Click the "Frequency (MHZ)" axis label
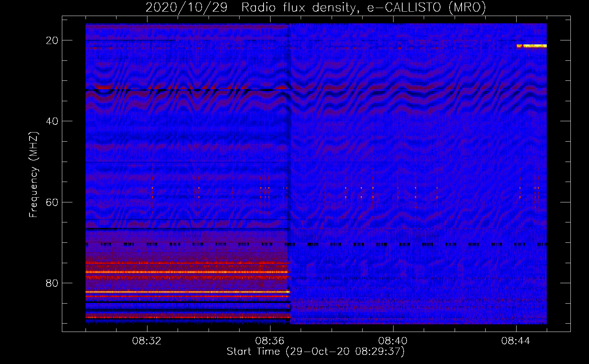This screenshot has width=589, height=364. coord(33,175)
